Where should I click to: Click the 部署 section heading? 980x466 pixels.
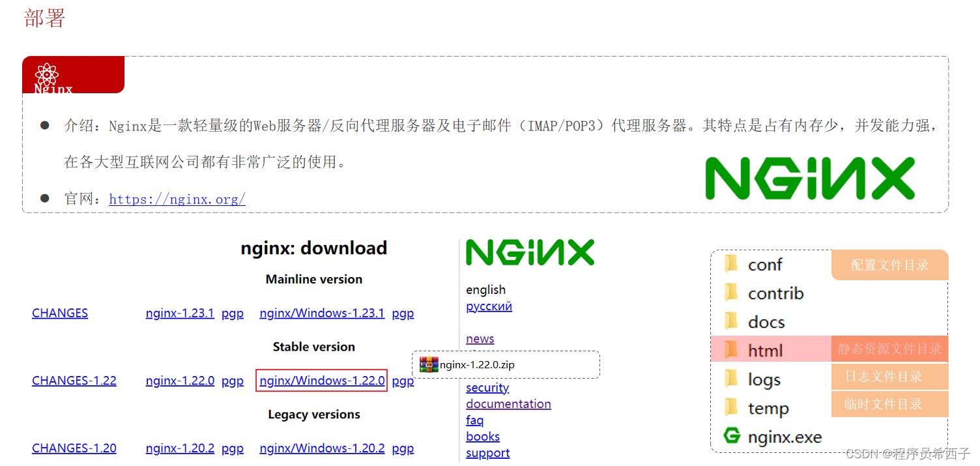45,18
